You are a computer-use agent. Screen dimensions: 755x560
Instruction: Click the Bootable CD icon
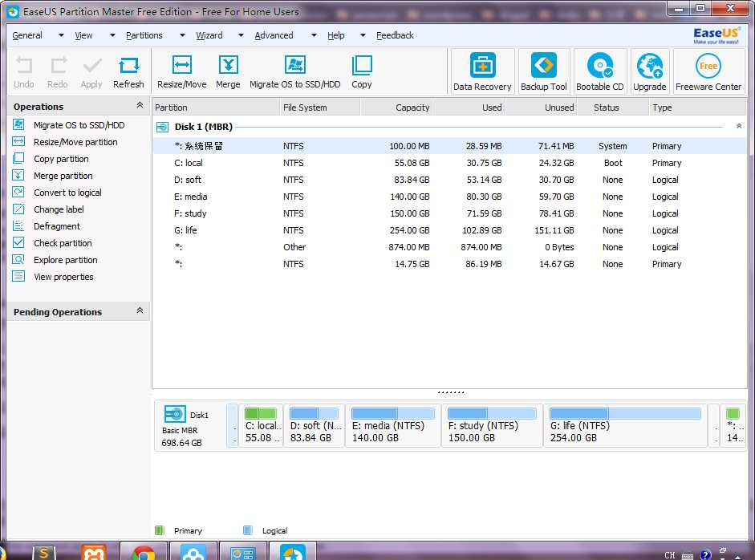point(599,72)
